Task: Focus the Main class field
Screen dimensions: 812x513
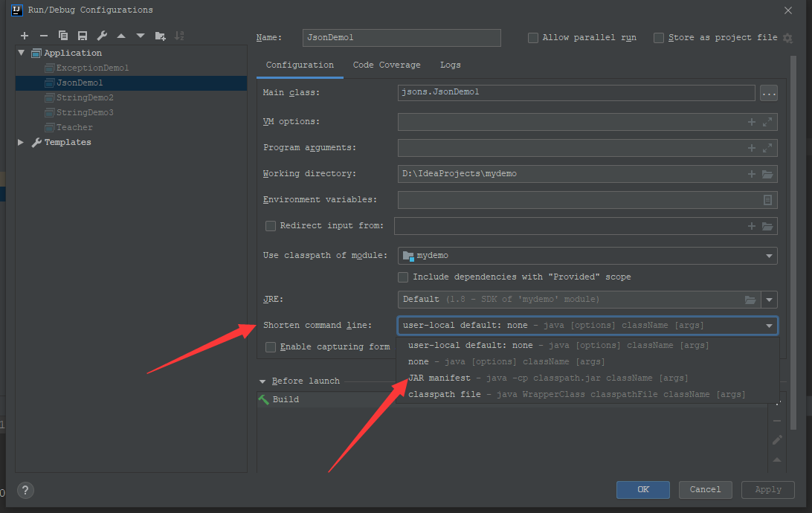Action: click(576, 93)
